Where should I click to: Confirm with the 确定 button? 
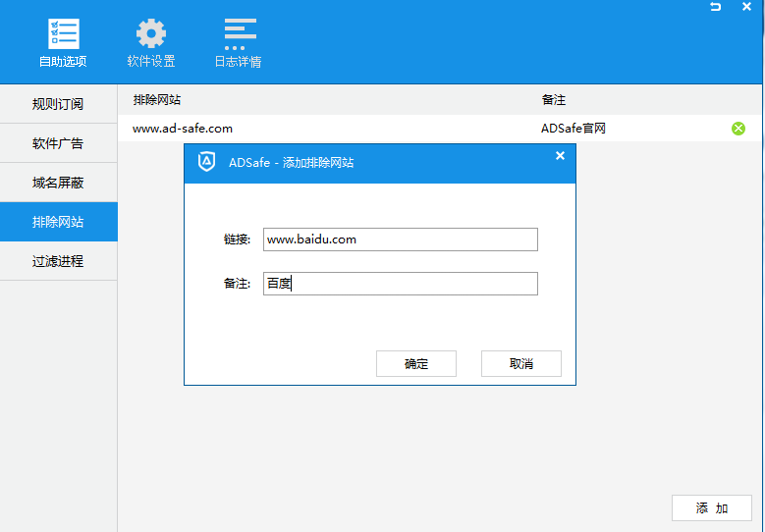[x=416, y=364]
